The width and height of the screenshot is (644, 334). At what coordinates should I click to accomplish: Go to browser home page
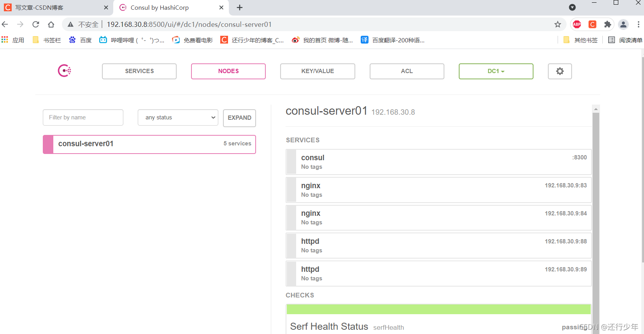click(x=51, y=24)
